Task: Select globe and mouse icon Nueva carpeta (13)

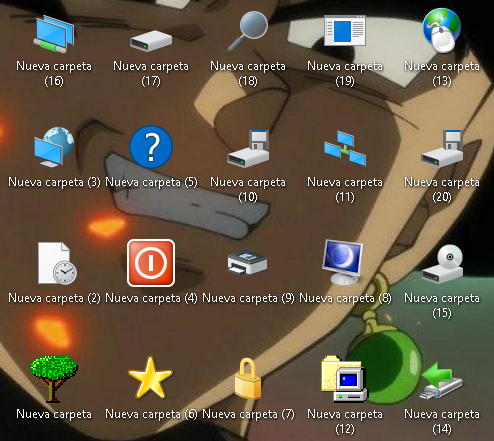Action: (442, 31)
